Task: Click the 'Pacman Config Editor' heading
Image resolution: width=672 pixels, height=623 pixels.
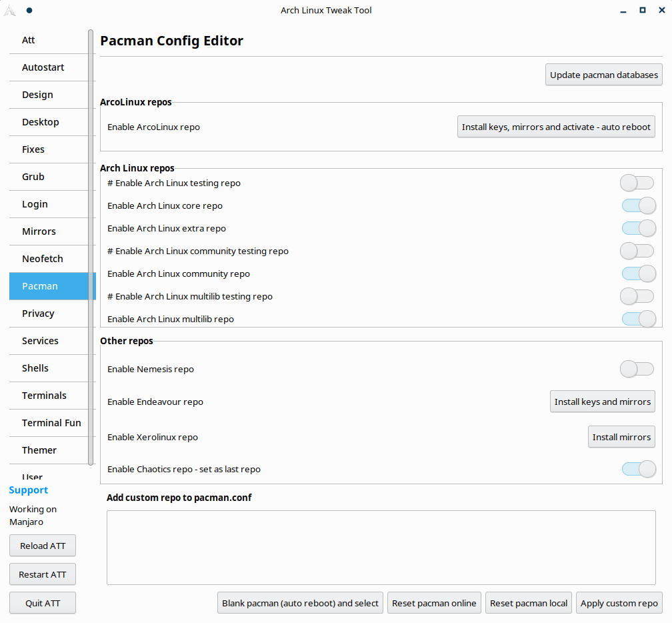Action: 171,41
